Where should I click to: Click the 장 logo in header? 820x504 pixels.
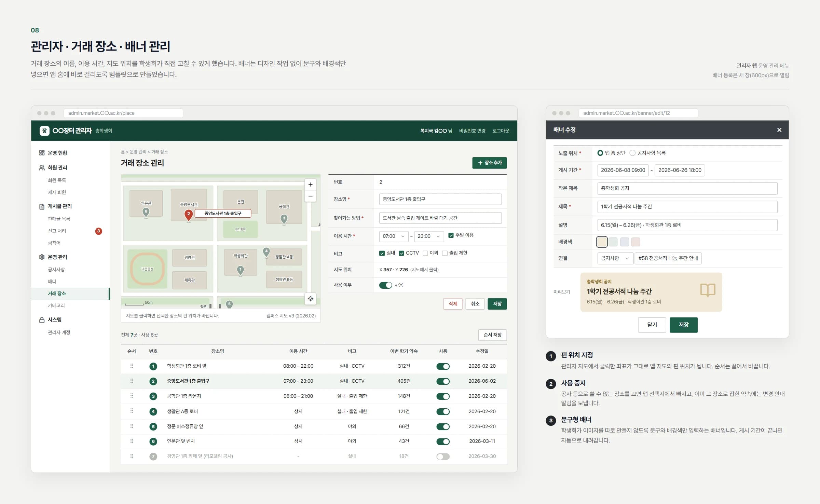(x=44, y=131)
